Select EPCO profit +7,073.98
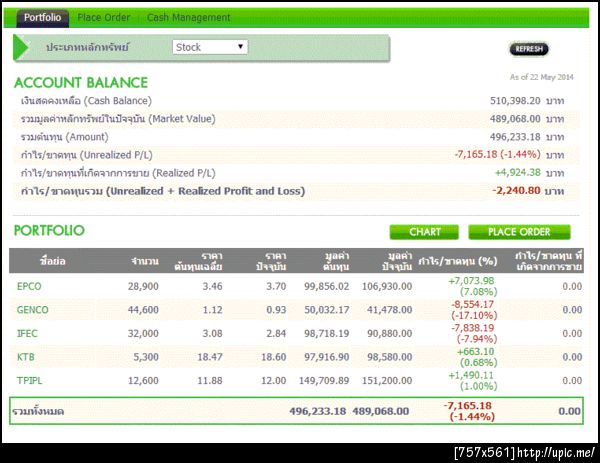Image resolution: width=600 pixels, height=463 pixels. click(471, 281)
